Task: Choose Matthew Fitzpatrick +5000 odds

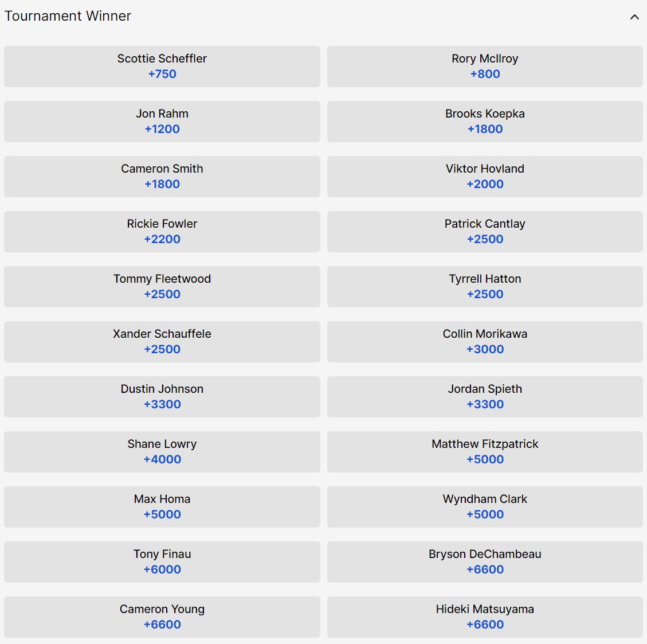Action: point(485,452)
